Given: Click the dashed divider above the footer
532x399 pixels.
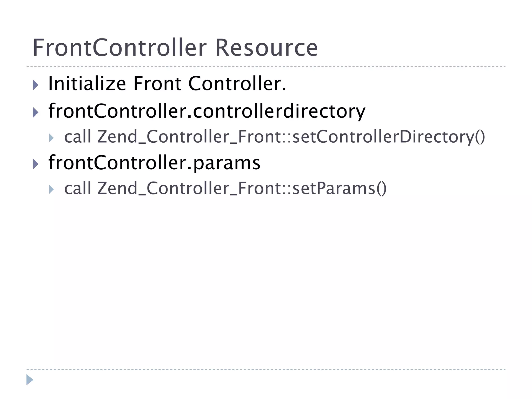Looking at the screenshot, I should [x=266, y=369].
